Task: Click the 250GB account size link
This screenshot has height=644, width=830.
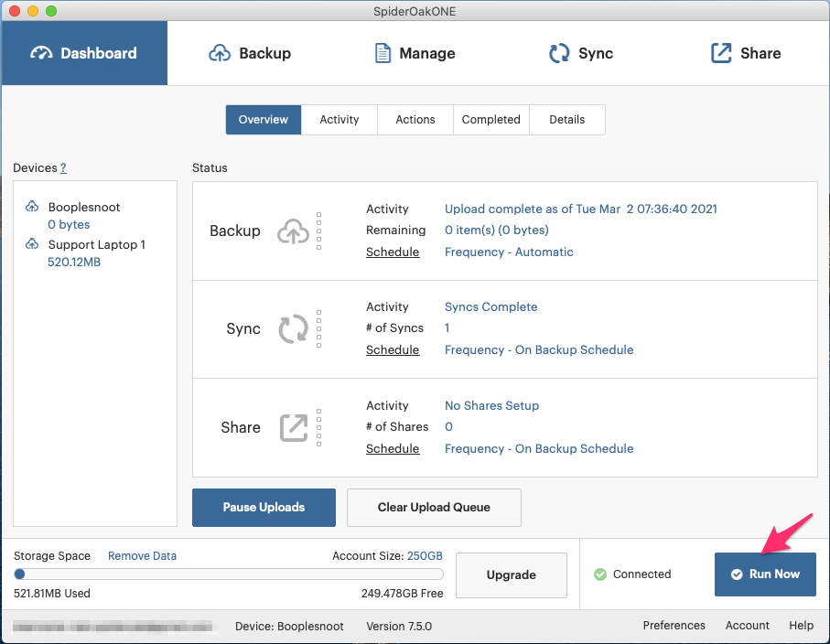Action: 425,555
